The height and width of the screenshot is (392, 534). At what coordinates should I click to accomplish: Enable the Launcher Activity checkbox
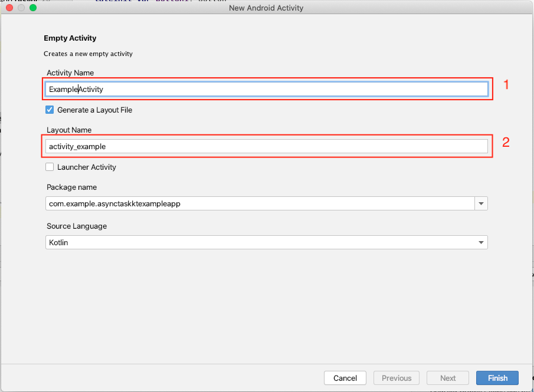pyautogui.click(x=50, y=167)
